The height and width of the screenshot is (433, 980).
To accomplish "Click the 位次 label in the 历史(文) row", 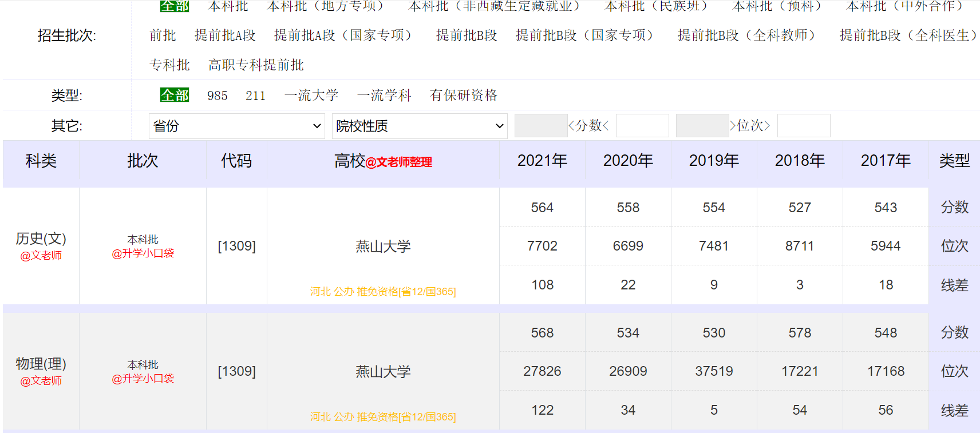I will (954, 246).
